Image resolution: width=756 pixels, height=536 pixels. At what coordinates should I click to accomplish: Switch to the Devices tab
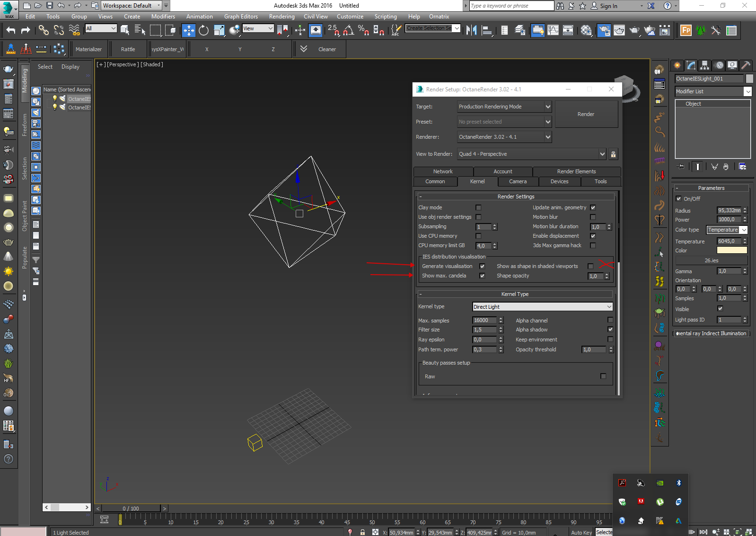pos(560,181)
